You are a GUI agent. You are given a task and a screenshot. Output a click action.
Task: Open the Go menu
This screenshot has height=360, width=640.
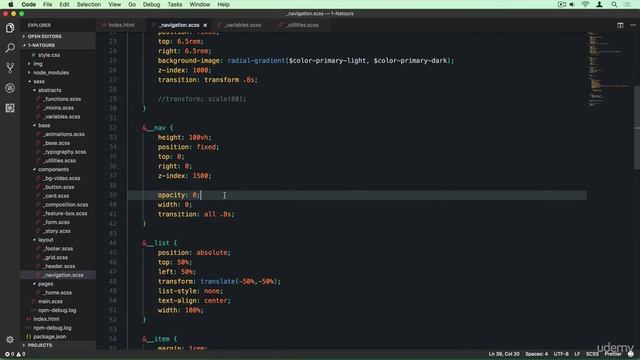132,4
